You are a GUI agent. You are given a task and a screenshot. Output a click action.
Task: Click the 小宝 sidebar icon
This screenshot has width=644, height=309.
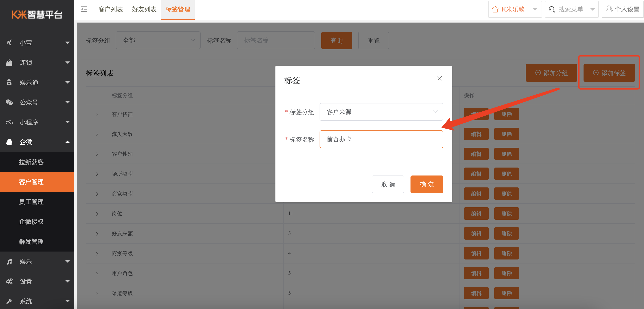pyautogui.click(x=9, y=43)
